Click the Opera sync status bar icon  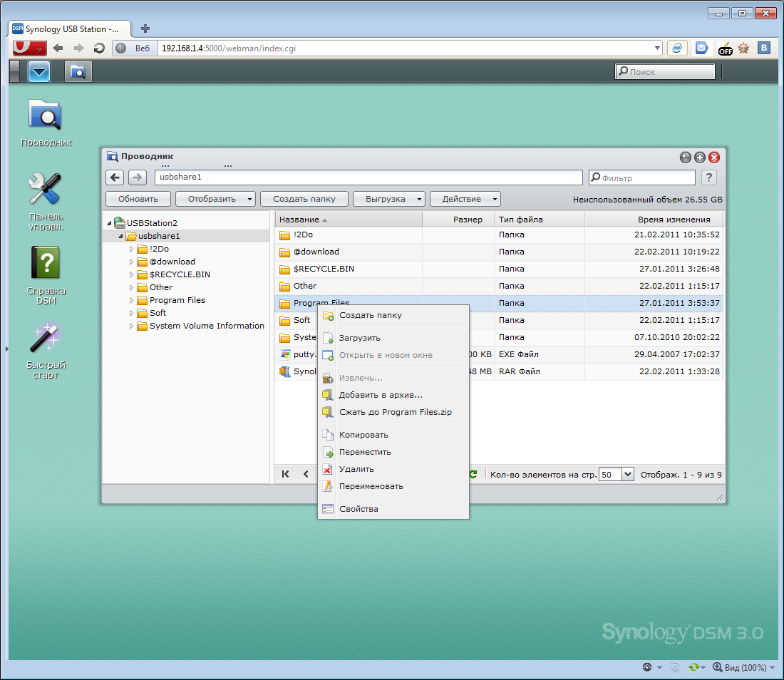point(694,667)
